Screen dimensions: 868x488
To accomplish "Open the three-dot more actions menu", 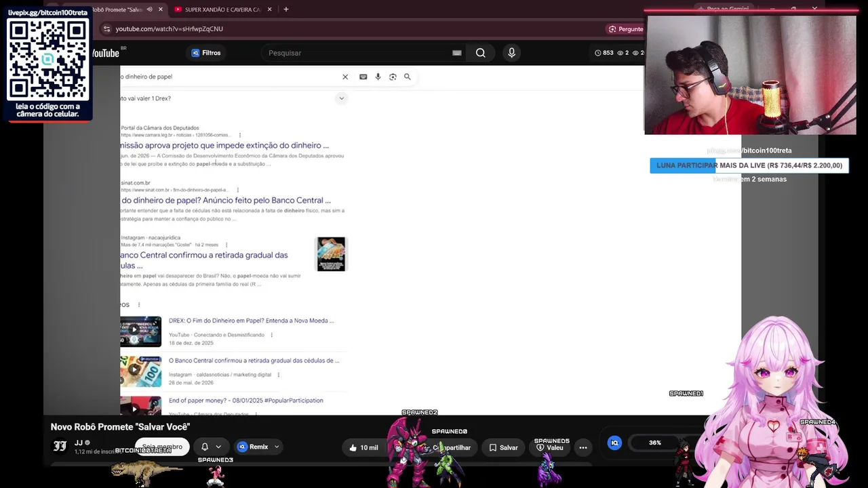I will click(583, 447).
